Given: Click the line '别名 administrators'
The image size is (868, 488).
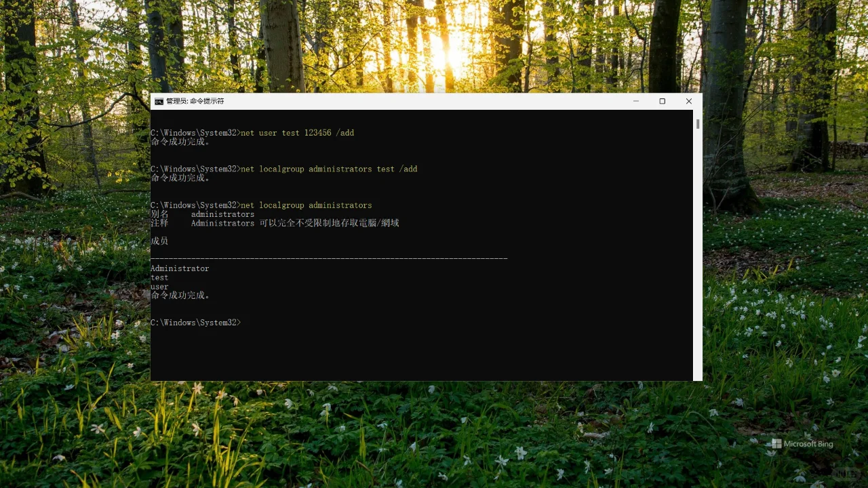Looking at the screenshot, I should point(203,214).
